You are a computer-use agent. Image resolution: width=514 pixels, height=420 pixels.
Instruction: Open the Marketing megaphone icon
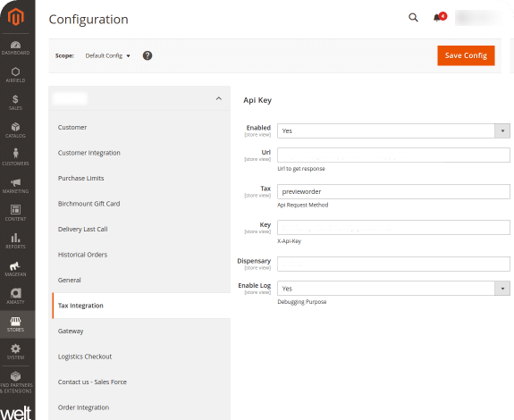(15, 186)
